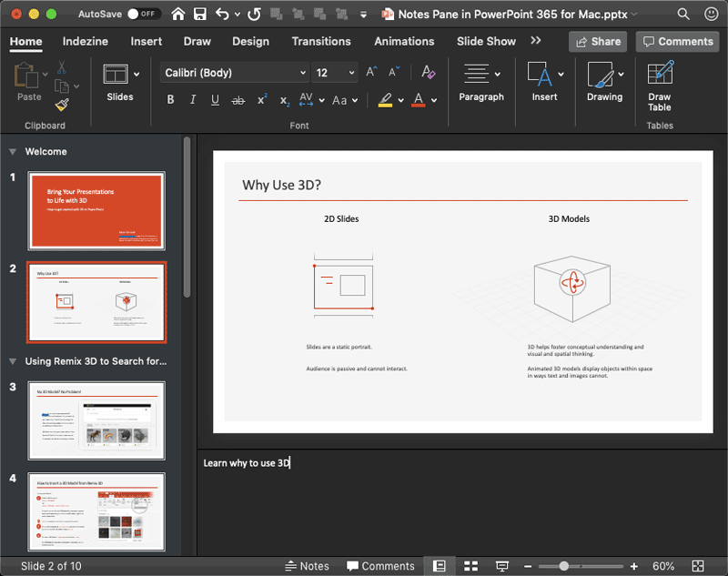Open the Comments pane button
The width and height of the screenshot is (728, 576).
677,41
